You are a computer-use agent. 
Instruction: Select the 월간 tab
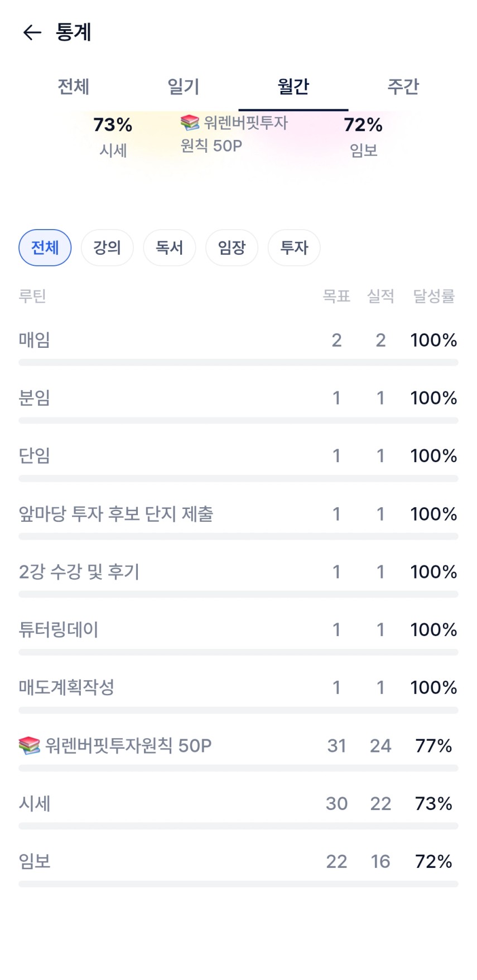pyautogui.click(x=293, y=87)
